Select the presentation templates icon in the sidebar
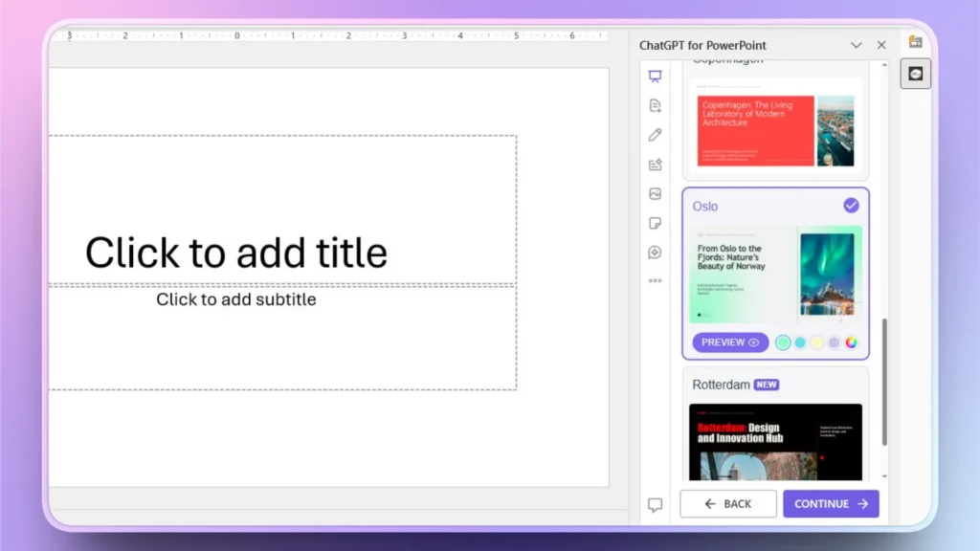 [x=655, y=77]
